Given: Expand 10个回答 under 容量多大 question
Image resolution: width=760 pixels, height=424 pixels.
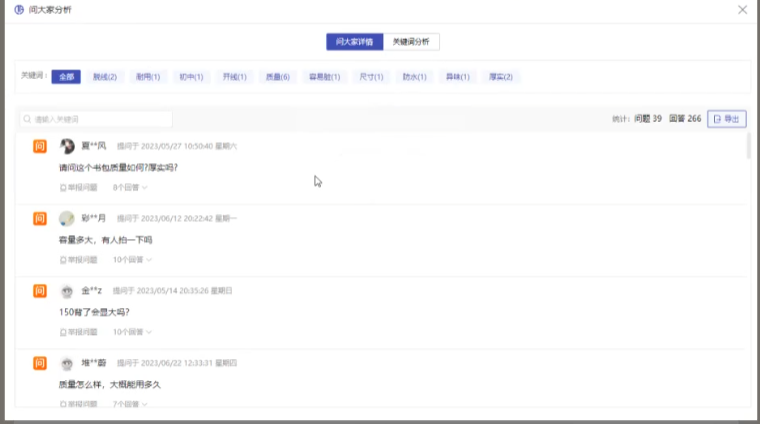Looking at the screenshot, I should pyautogui.click(x=132, y=259).
